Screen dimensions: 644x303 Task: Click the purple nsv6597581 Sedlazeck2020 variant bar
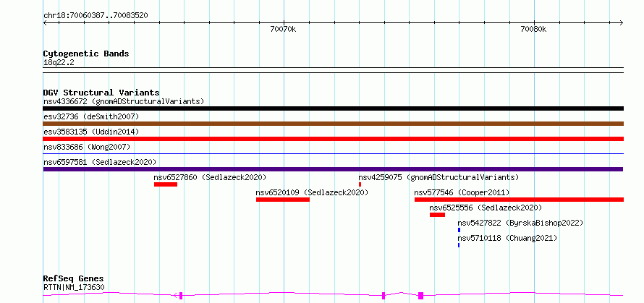coord(333,169)
